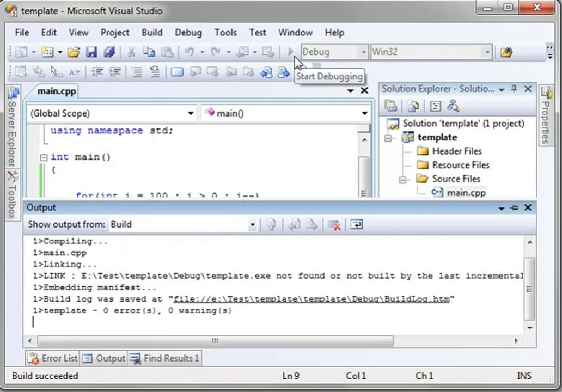This screenshot has height=392, width=562.
Task: Click the Redo arrow icon
Action: point(216,52)
